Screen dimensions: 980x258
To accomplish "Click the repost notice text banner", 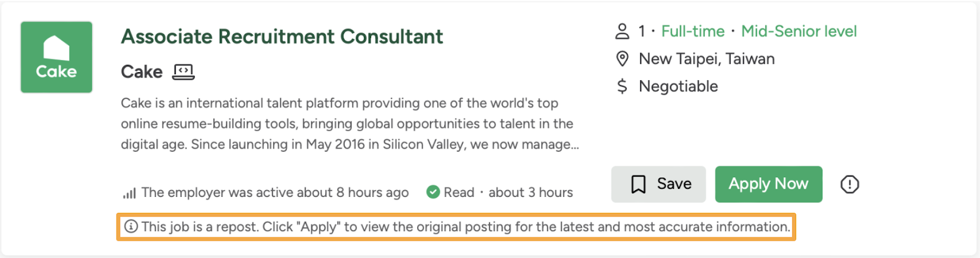I will click(456, 227).
